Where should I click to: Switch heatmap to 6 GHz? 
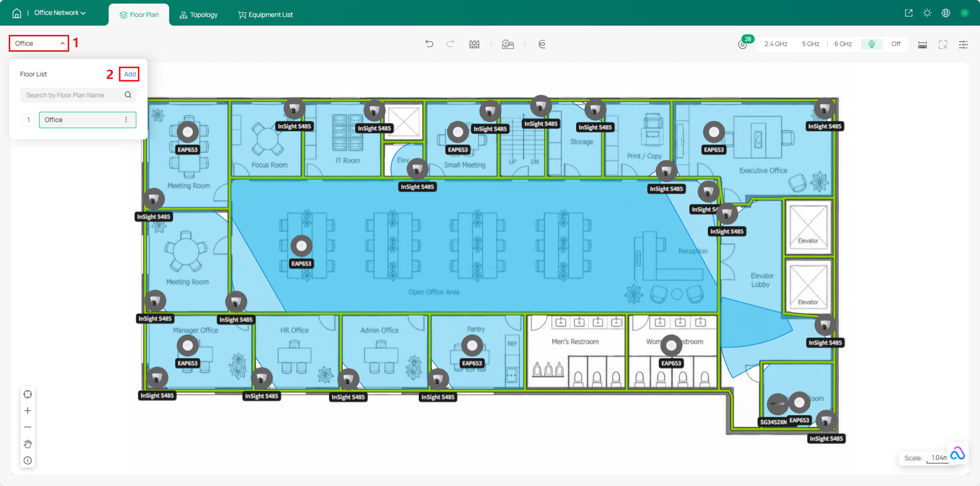point(843,44)
